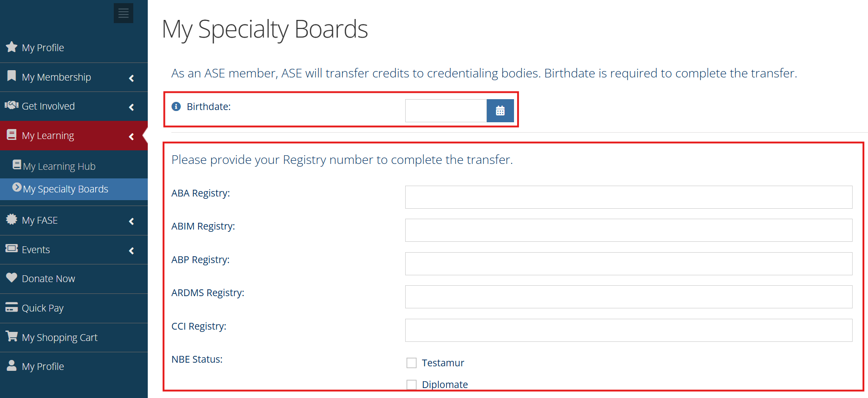Enable the Testamur checkbox
Viewport: 868px width, 398px height.
411,363
